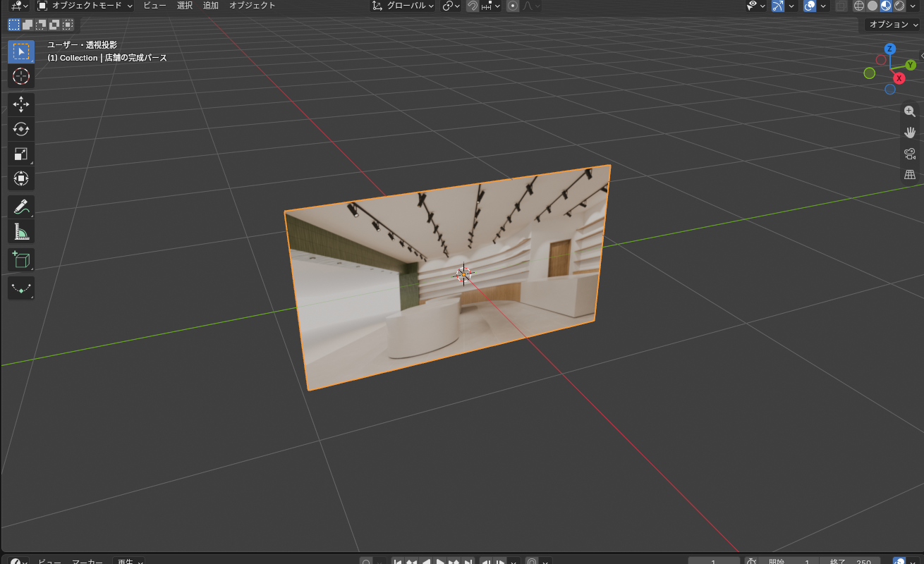Switch perspective/orthographic with the grid icon

(x=910, y=175)
